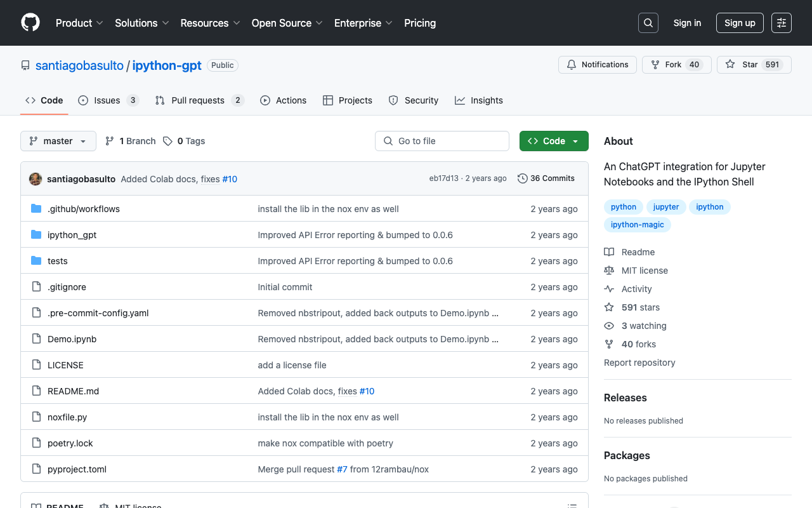Click the Notifications button
The height and width of the screenshot is (508, 812).
point(598,65)
